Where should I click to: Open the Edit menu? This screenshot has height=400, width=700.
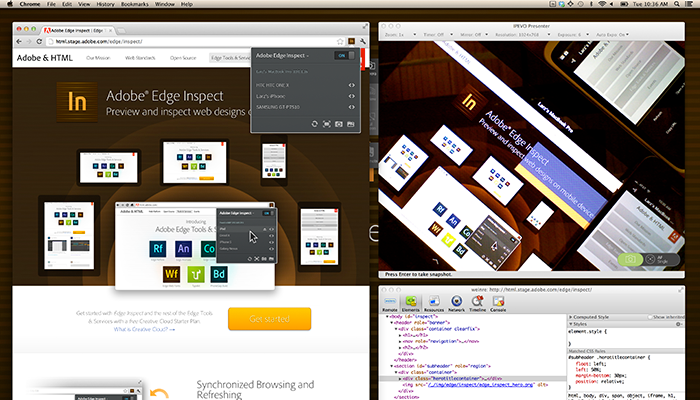pos(67,4)
